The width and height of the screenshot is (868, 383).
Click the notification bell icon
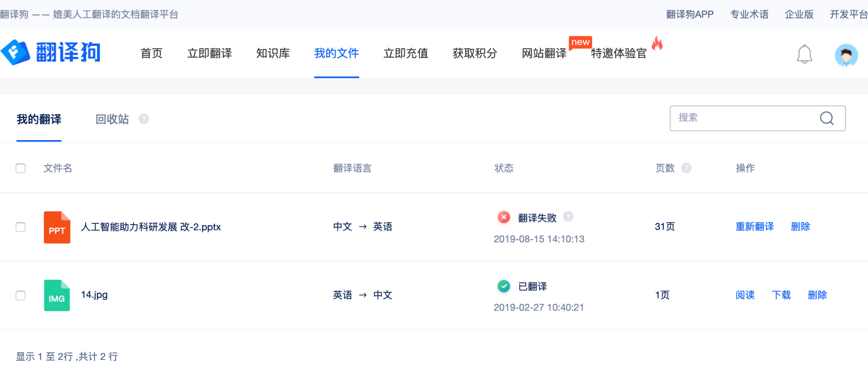tap(804, 54)
